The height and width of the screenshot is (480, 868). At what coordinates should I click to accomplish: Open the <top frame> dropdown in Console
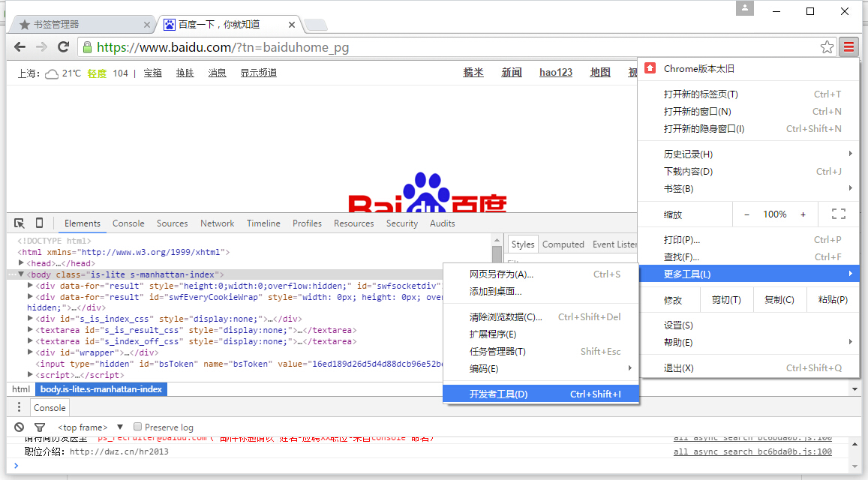click(83, 427)
